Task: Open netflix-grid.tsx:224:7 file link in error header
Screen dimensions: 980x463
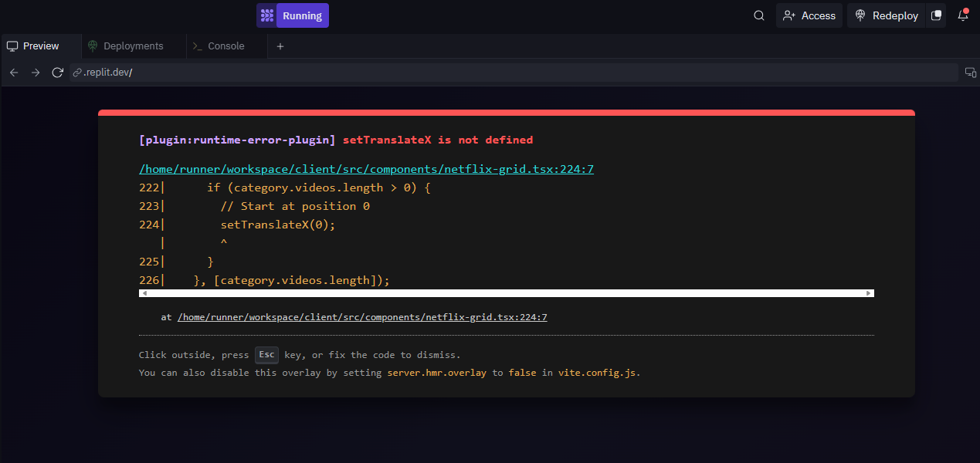Action: pos(366,169)
